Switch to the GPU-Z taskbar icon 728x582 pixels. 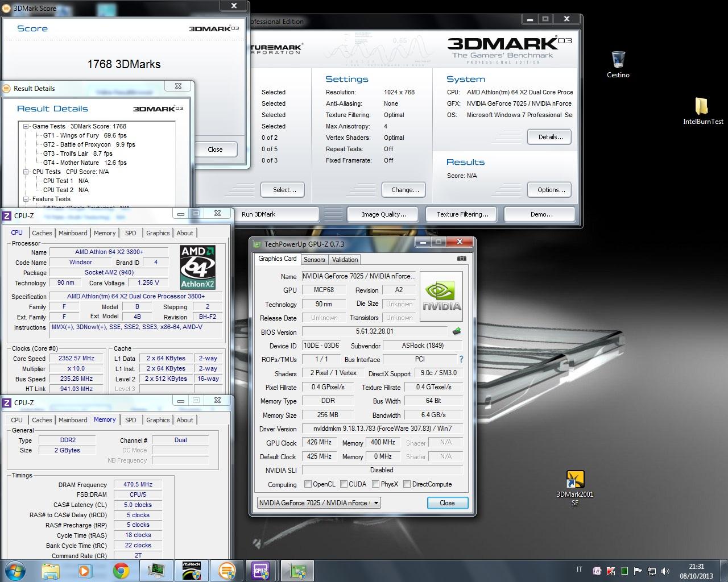[x=297, y=571]
